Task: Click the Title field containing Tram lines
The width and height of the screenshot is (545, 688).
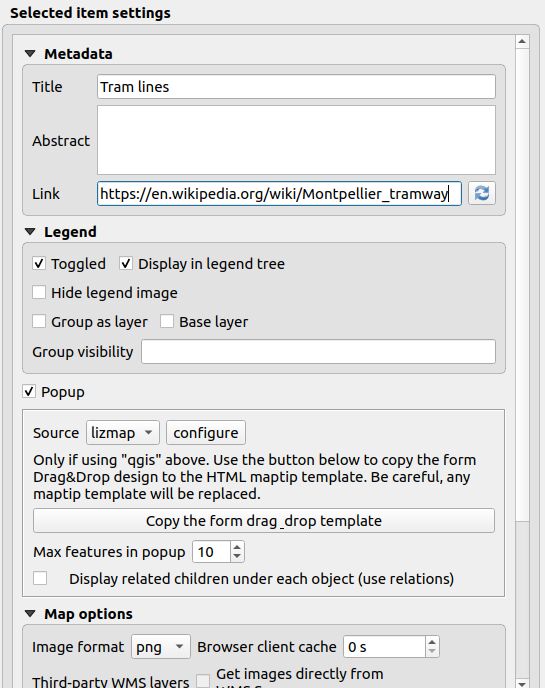Action: (296, 87)
